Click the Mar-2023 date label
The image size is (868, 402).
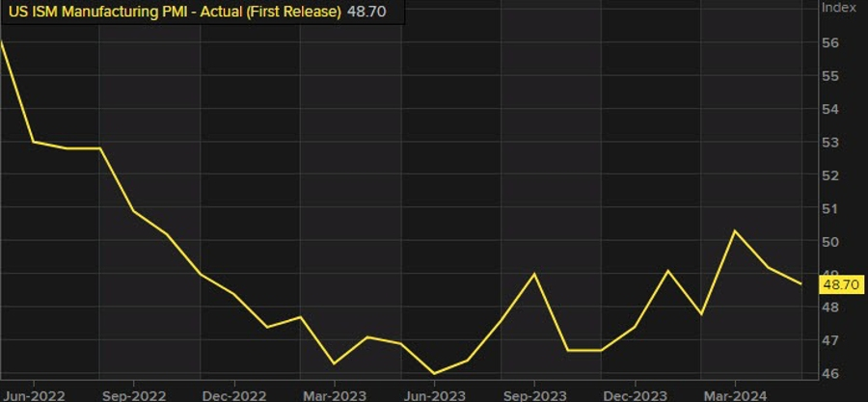tap(335, 395)
